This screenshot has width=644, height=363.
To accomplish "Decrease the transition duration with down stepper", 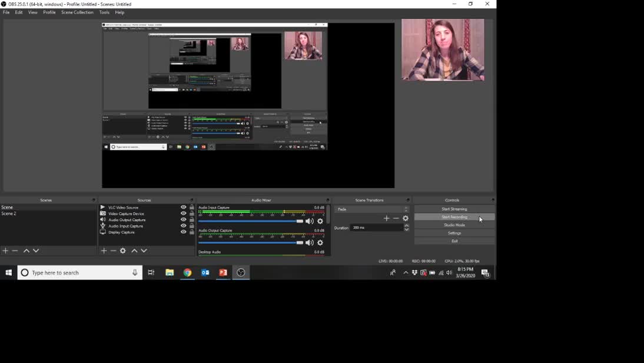I will coord(407,229).
